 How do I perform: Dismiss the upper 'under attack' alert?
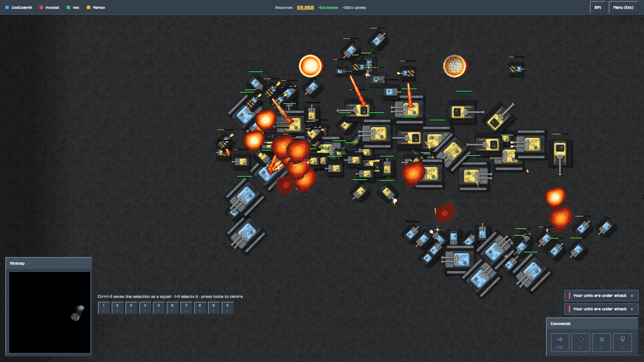(x=632, y=296)
